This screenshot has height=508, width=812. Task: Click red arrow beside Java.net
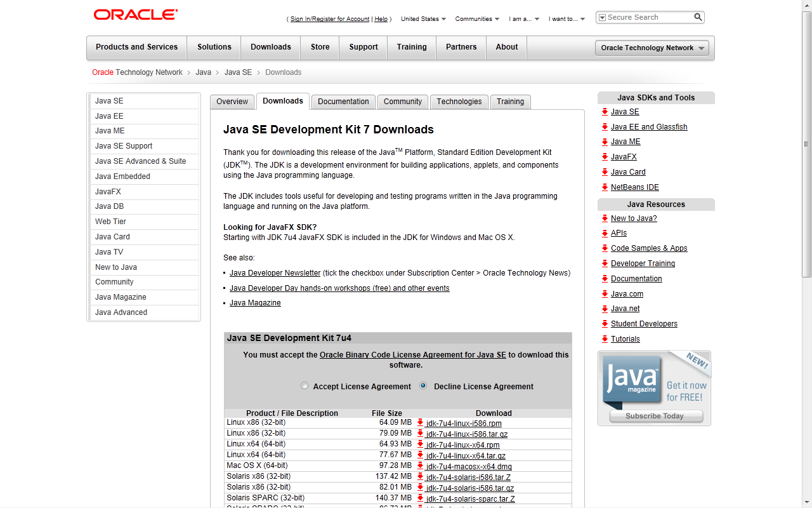[605, 309]
